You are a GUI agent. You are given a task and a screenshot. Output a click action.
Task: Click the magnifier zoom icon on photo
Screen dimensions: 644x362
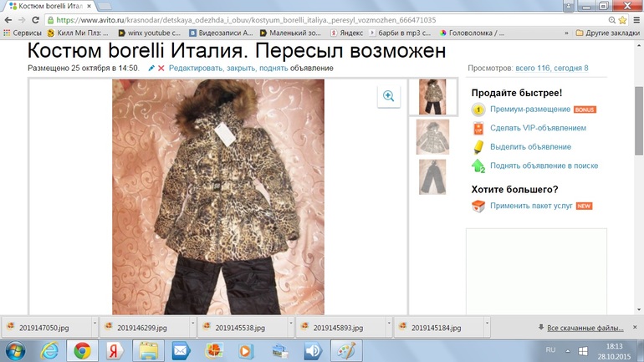(x=388, y=96)
